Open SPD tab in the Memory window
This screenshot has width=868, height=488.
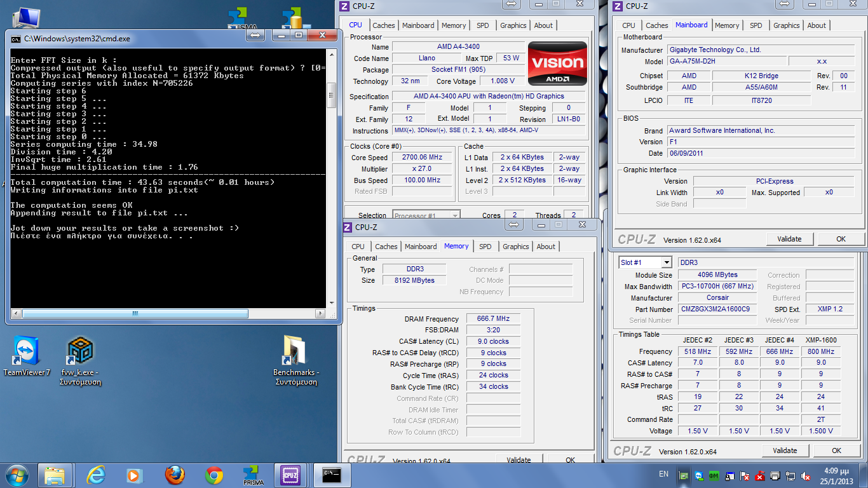click(x=485, y=247)
